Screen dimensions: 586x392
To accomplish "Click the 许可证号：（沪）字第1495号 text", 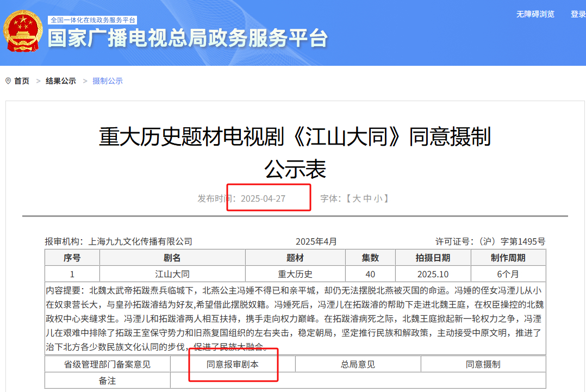I will pyautogui.click(x=490, y=241).
